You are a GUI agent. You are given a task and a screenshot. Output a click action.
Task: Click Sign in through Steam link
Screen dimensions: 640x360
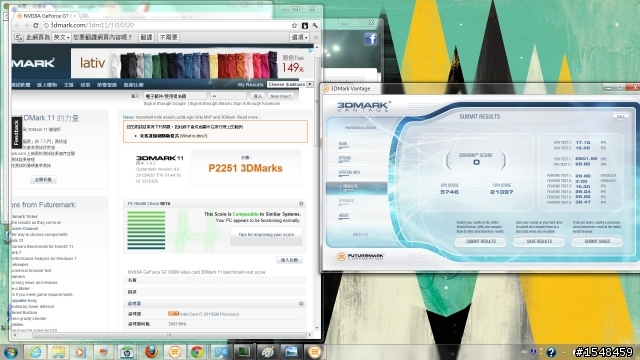(210, 104)
